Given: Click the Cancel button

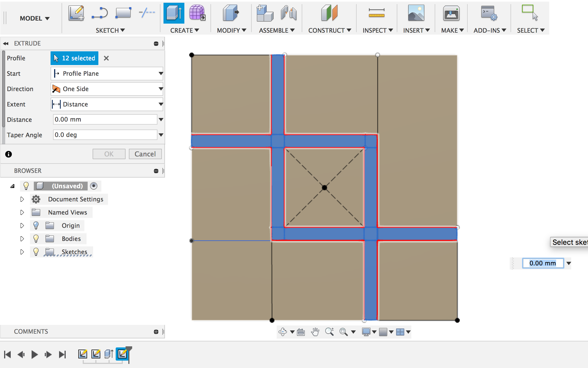Looking at the screenshot, I should [145, 154].
